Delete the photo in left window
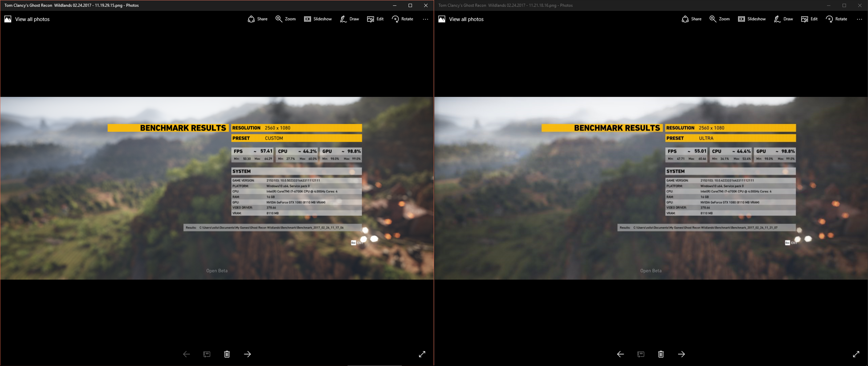 point(227,354)
